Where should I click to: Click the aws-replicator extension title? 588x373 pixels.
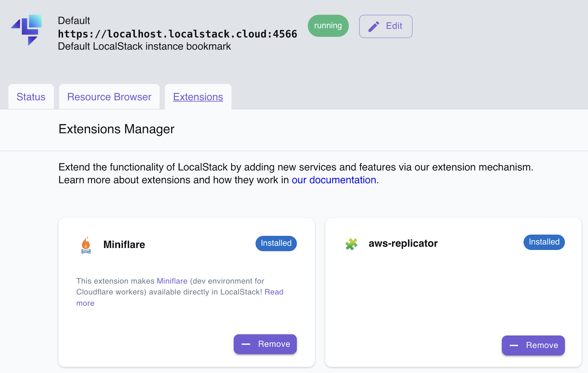coord(403,244)
